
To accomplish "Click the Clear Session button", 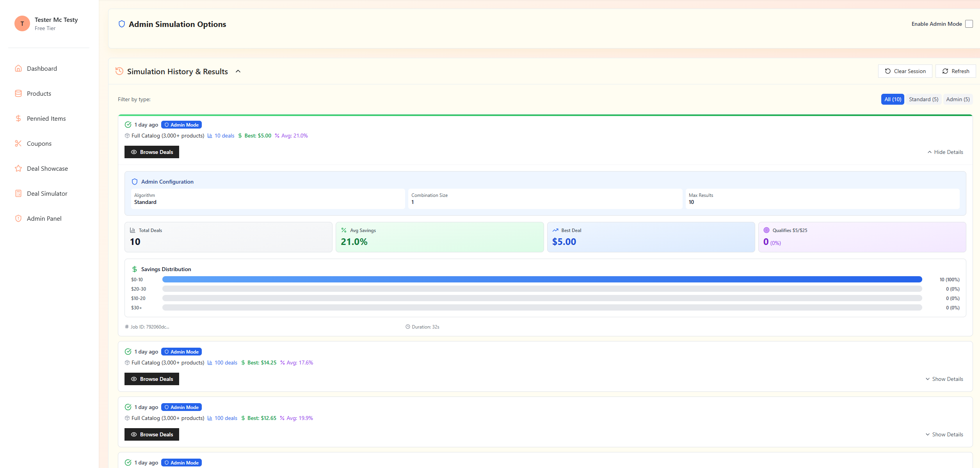I will click(x=905, y=71).
